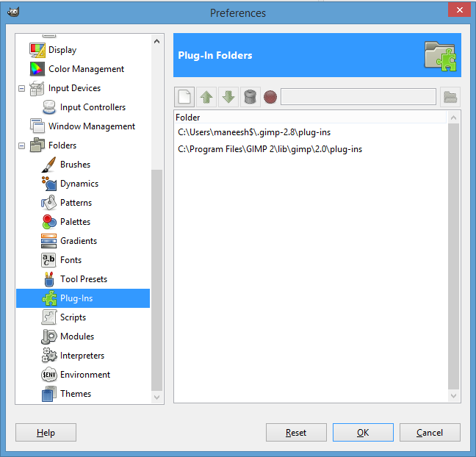The height and width of the screenshot is (457, 476).
Task: Click the Dynamics icon
Action: click(49, 184)
